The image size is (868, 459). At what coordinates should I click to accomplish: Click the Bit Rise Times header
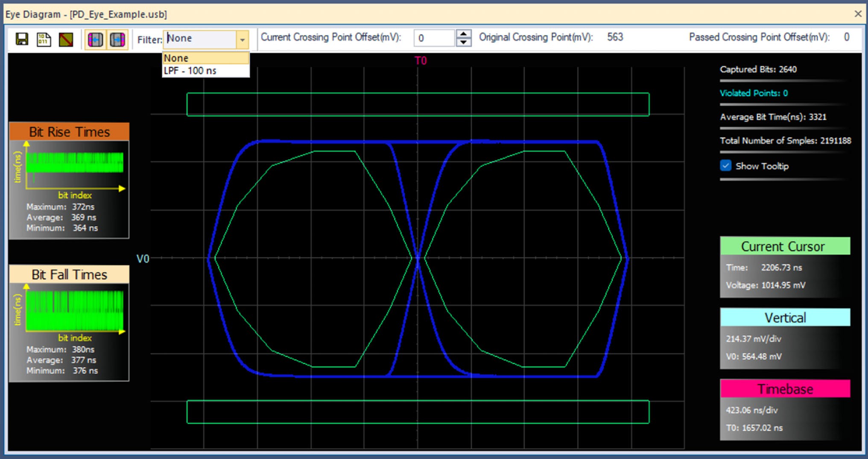tap(69, 132)
